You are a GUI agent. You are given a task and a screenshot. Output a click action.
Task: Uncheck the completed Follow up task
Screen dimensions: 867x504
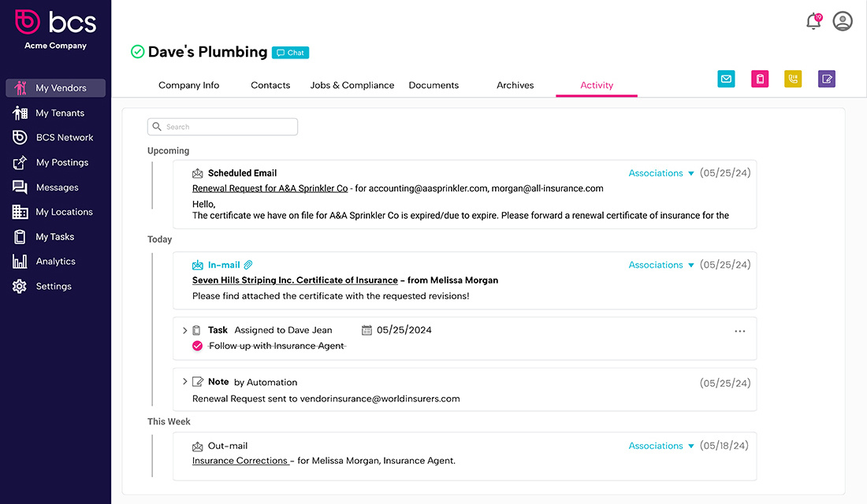point(197,346)
